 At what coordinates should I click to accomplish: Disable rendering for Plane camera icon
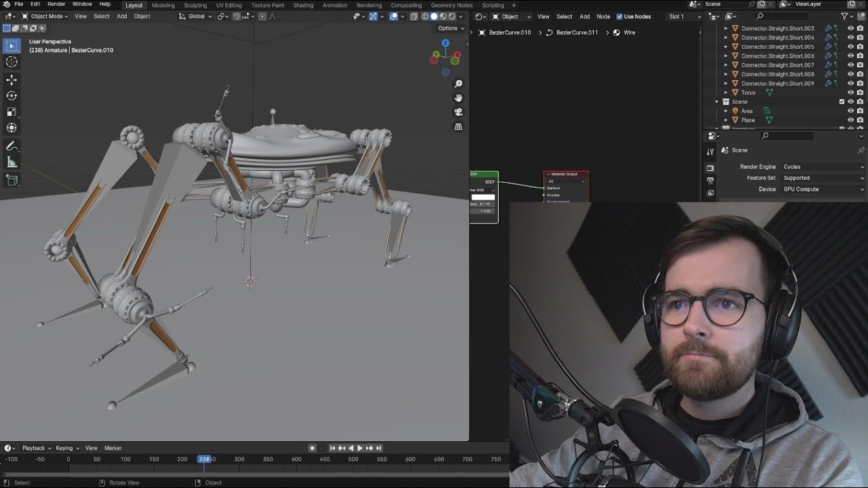coord(861,120)
